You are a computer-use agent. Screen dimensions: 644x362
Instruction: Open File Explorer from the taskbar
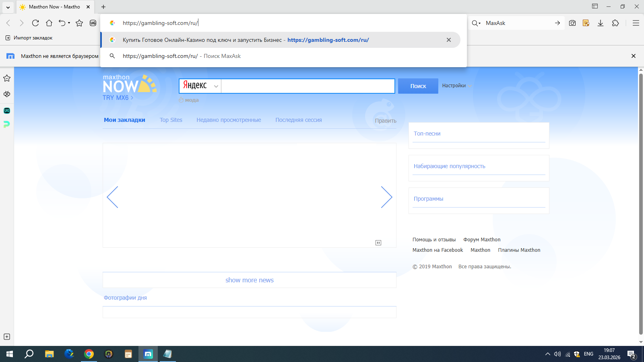pos(49,354)
